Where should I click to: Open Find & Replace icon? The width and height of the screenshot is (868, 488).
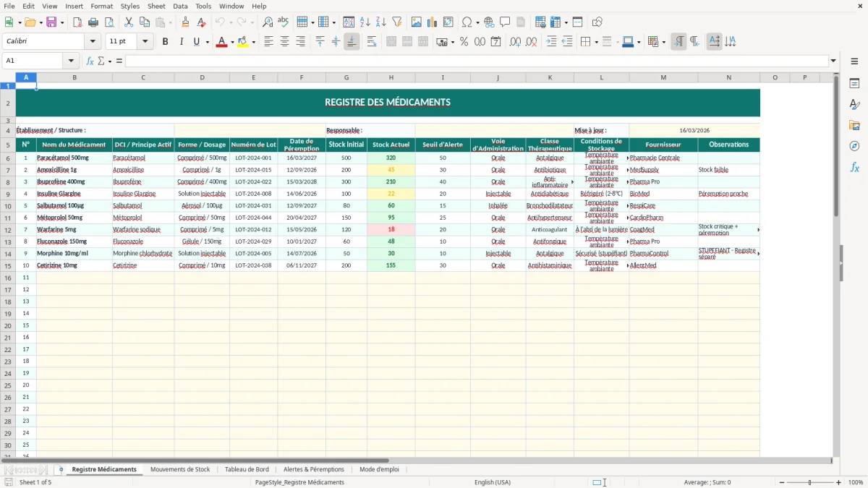point(268,22)
